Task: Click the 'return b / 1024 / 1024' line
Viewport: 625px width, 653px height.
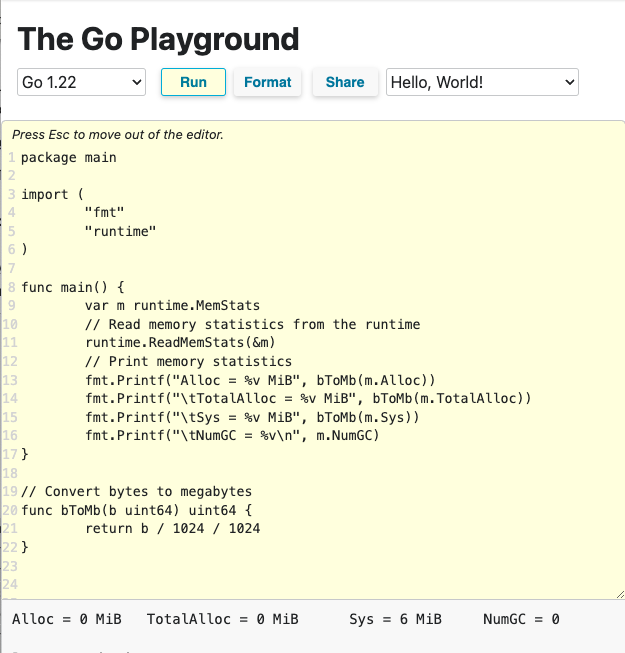Action: click(x=172, y=528)
